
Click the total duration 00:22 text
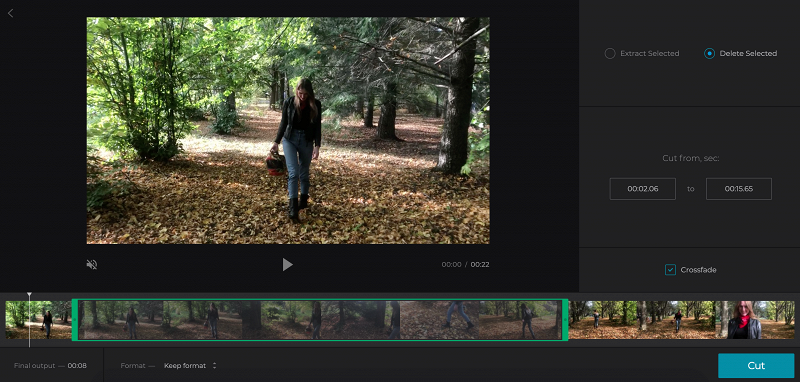480,265
